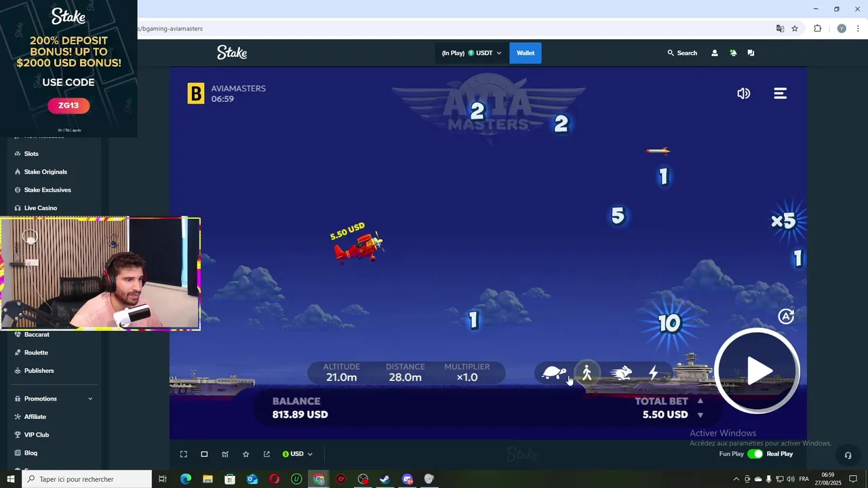Open Microsoft Store from taskbar
The width and height of the screenshot is (868, 488).
[230, 479]
